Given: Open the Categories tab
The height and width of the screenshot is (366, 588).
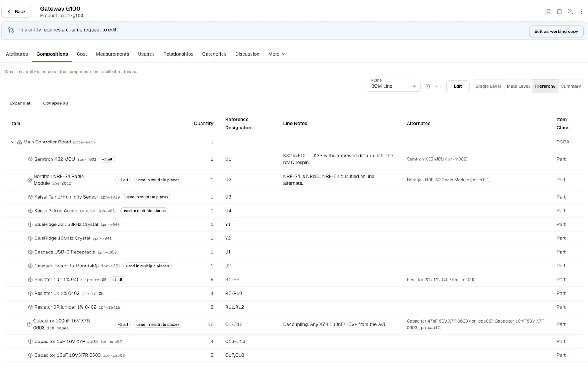Looking at the screenshot, I should coord(214,54).
